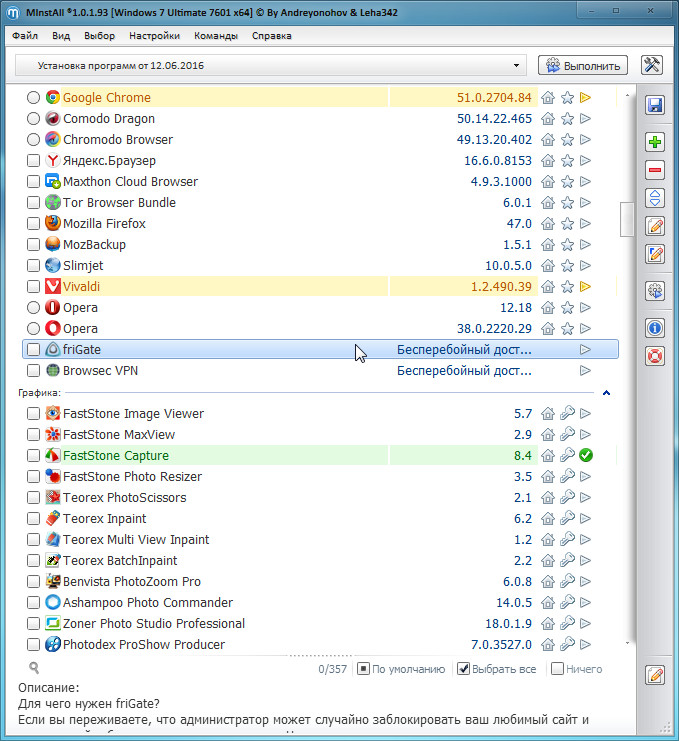Select Zoner Photo Studio Professional row
The height and width of the screenshot is (741, 679).
click(154, 623)
